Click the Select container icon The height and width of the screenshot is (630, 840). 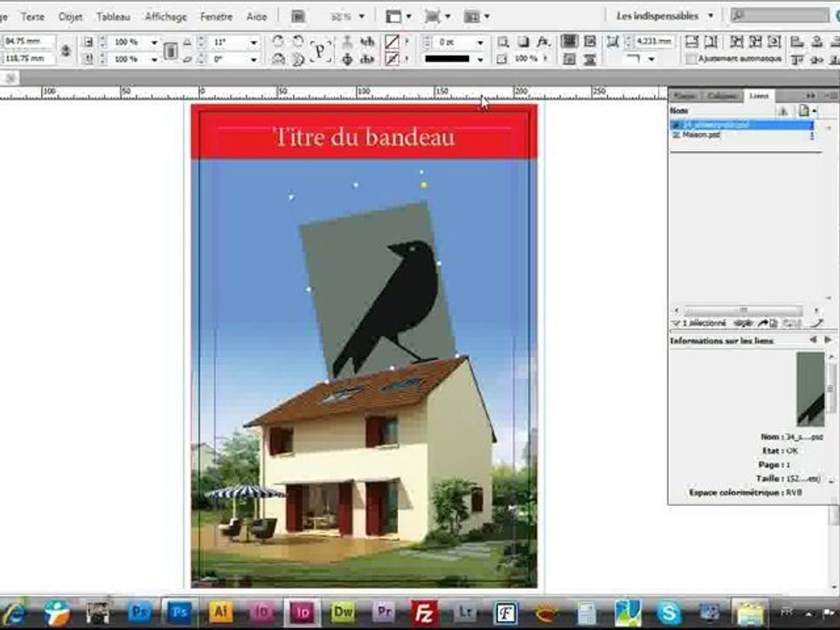[x=347, y=42]
